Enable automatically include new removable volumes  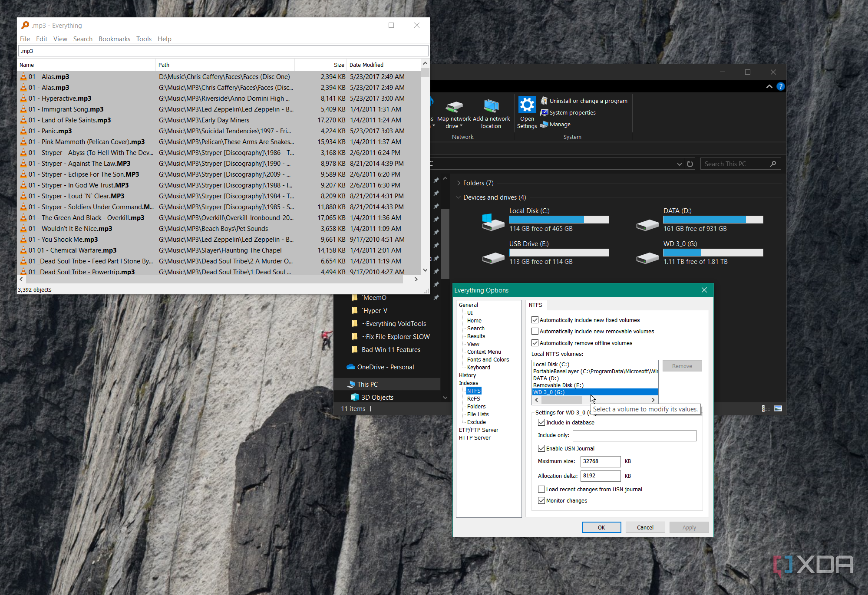(x=535, y=332)
